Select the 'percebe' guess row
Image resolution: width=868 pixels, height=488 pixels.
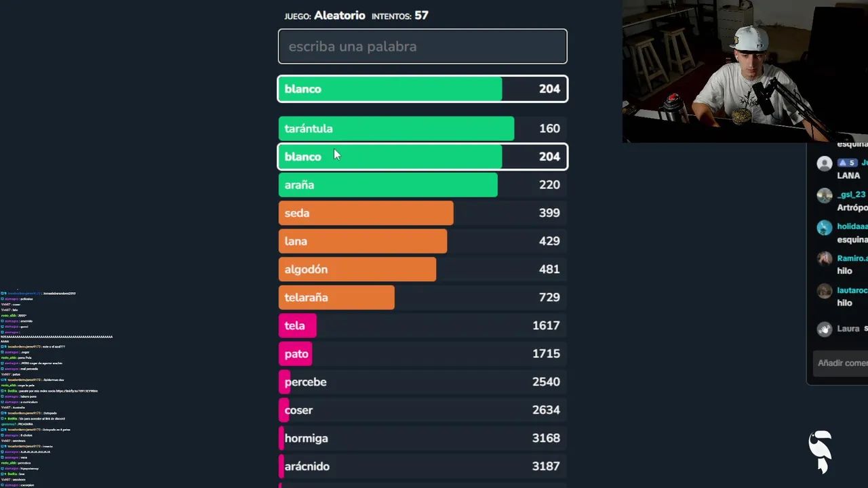(422, 382)
